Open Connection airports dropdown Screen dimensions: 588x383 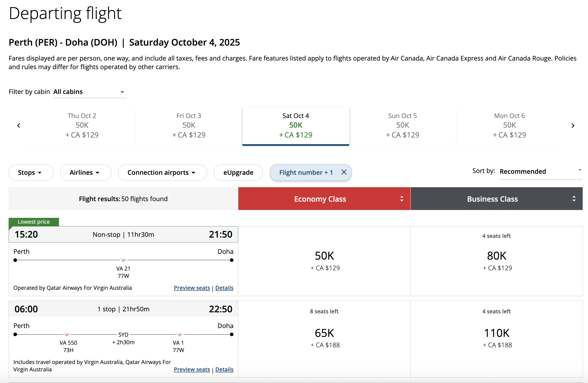162,173
